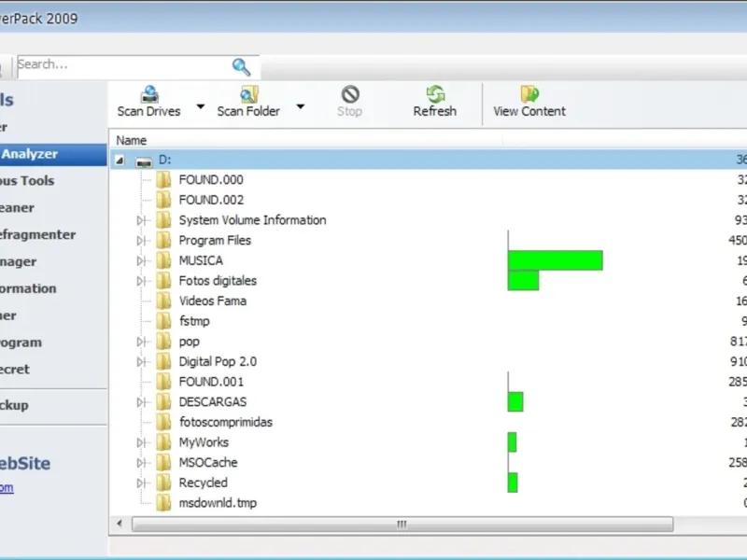
Task: Click the horizontal scrollbar left arrow
Action: (120, 524)
